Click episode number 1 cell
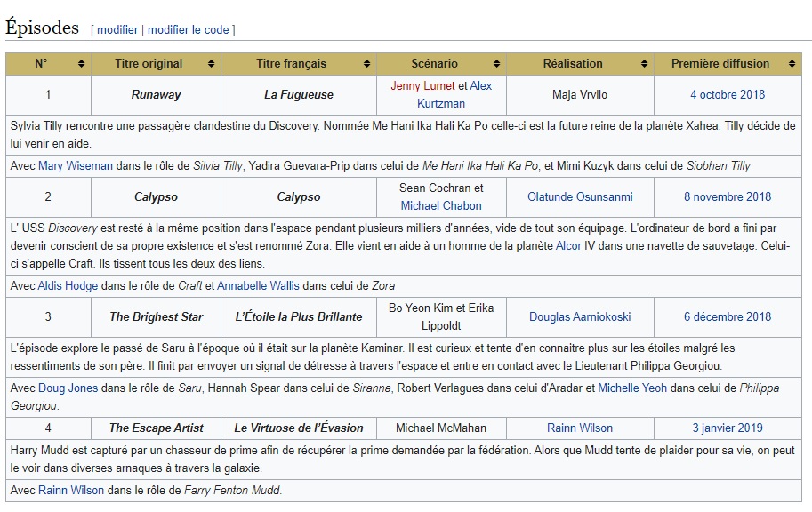 click(x=48, y=95)
